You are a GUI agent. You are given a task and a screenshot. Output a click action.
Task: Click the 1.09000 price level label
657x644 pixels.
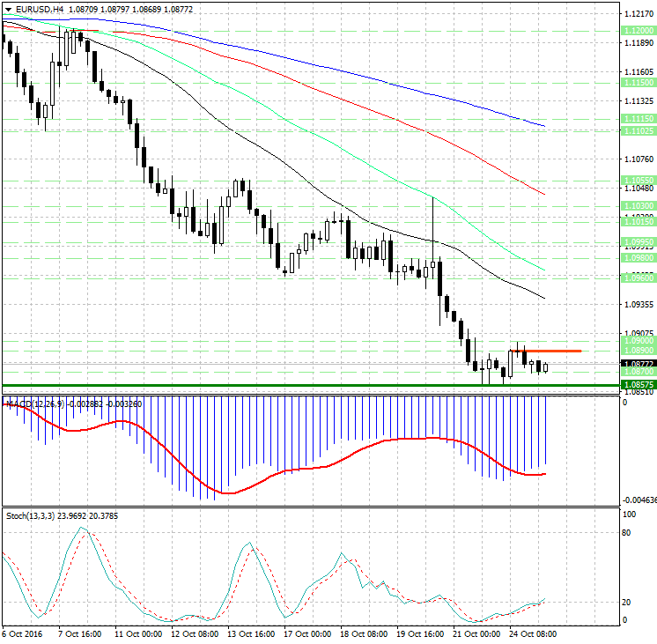pos(638,339)
